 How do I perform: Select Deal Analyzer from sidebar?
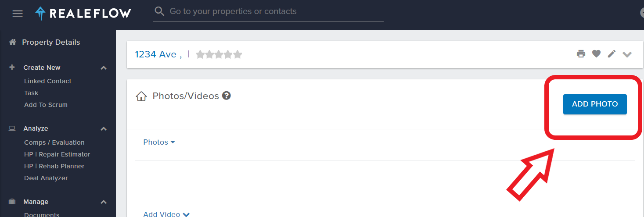(46, 178)
